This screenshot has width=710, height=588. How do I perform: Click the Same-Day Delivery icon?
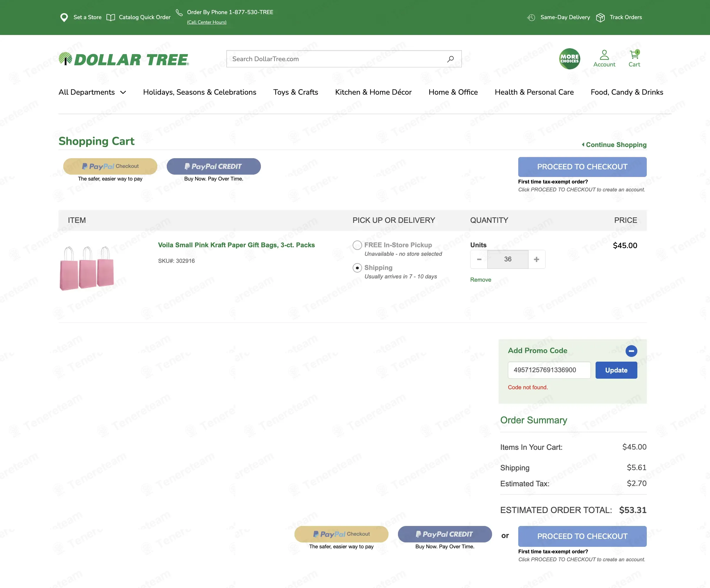[531, 17]
